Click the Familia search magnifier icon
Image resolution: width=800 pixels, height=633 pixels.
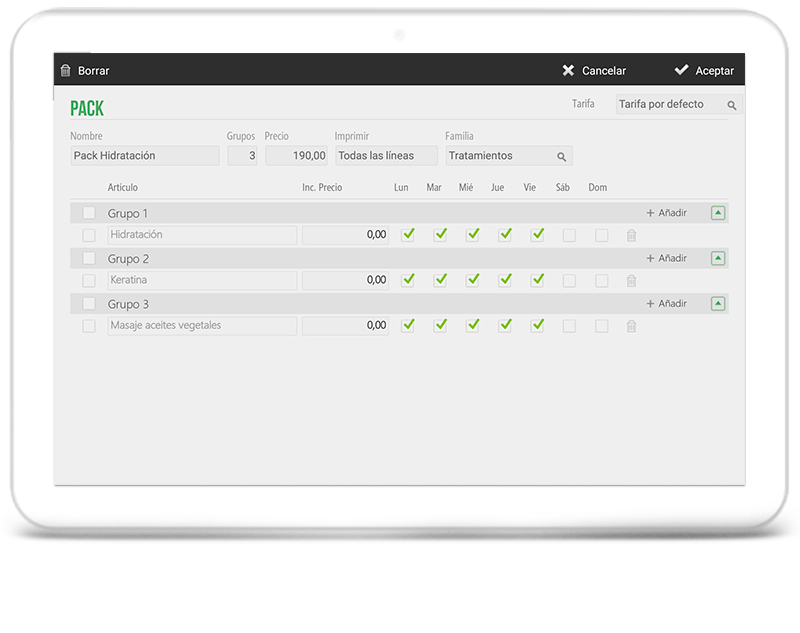(561, 157)
